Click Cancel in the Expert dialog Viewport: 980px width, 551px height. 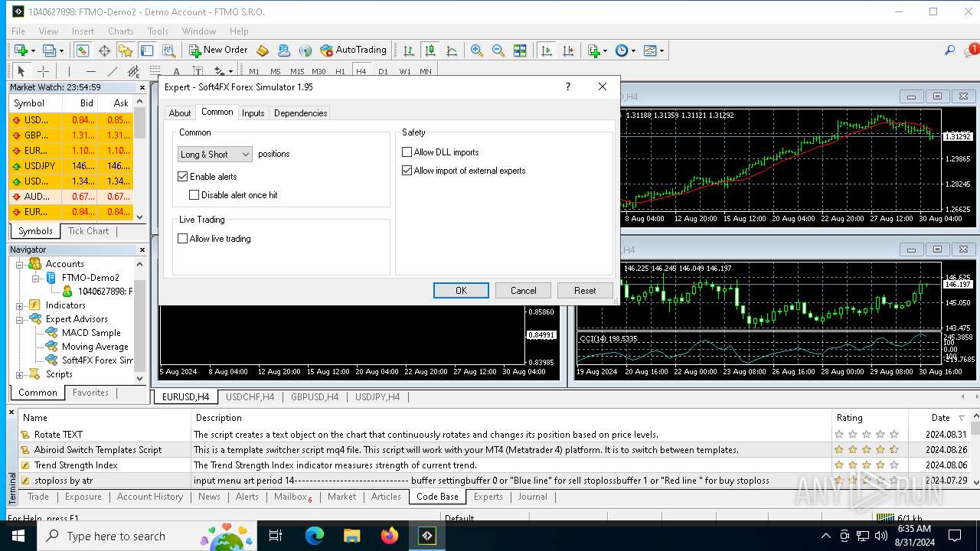click(x=524, y=291)
